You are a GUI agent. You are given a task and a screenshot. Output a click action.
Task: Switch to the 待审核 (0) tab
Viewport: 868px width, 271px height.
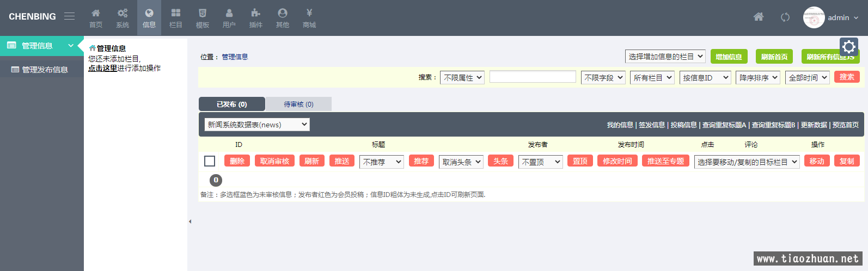(298, 104)
